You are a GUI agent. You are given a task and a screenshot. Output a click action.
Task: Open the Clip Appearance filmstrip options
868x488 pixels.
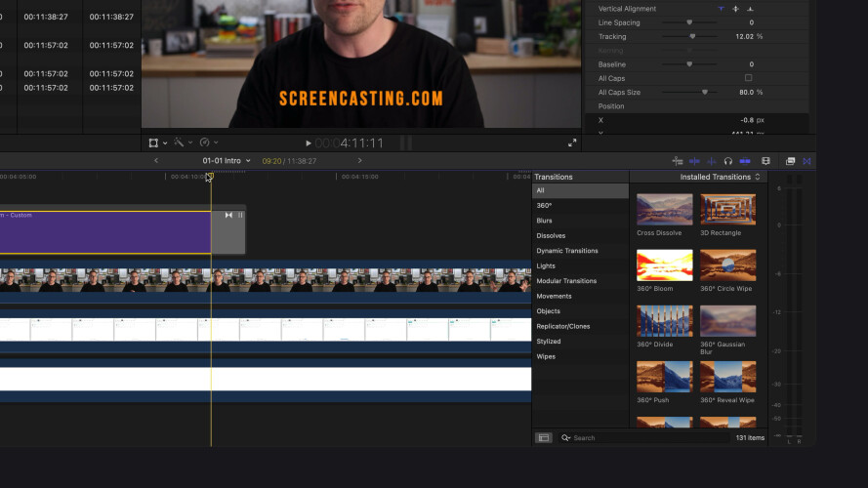[765, 161]
